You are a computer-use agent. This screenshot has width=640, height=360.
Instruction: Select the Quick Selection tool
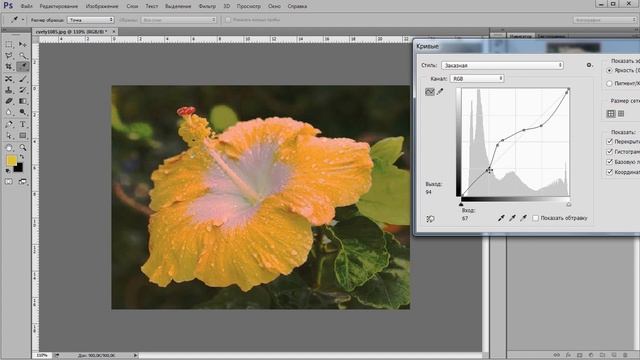(22, 55)
